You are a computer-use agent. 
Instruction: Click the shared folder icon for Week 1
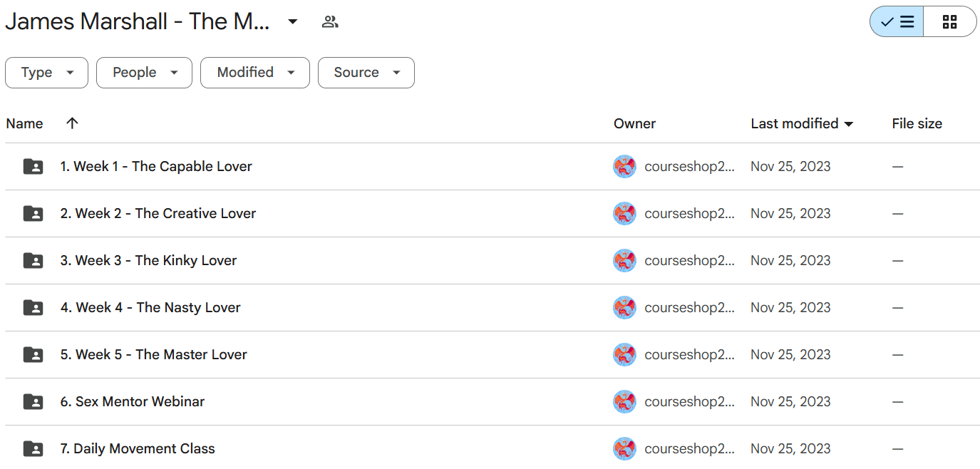click(33, 167)
